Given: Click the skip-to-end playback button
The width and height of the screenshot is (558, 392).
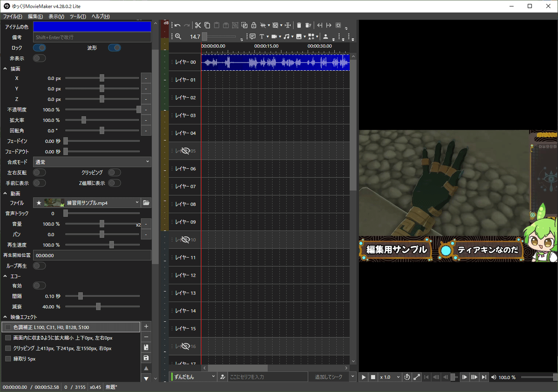Looking at the screenshot, I should (x=484, y=377).
